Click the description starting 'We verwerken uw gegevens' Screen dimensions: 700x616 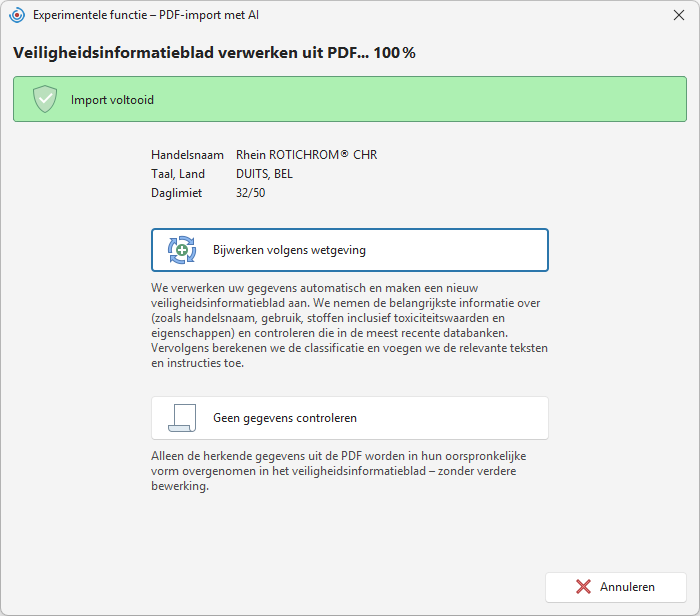click(350, 325)
